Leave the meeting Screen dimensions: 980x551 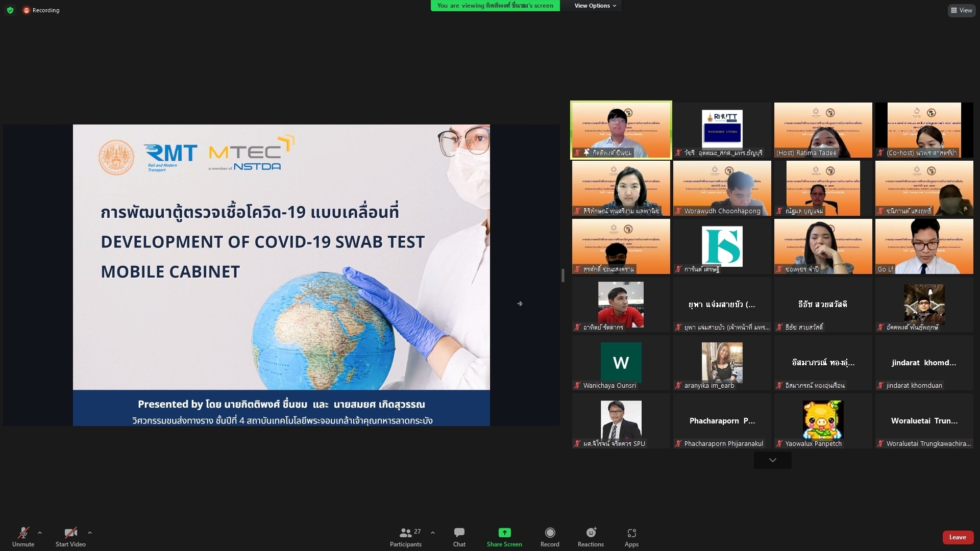(x=958, y=537)
